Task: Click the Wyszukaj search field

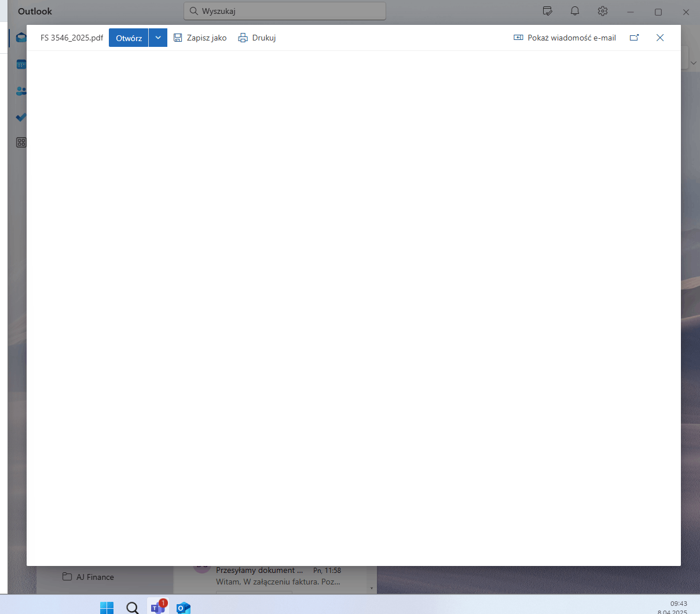Action: coord(284,10)
